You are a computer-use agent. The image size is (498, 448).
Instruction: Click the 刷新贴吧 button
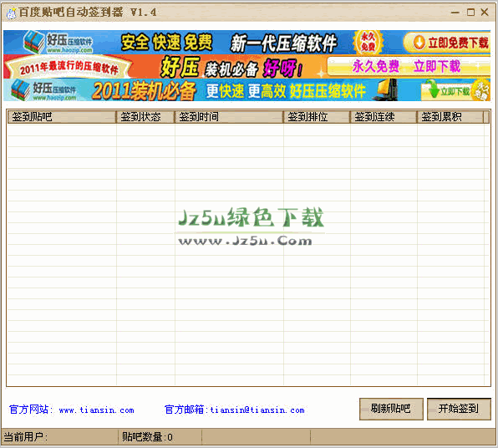coord(391,409)
